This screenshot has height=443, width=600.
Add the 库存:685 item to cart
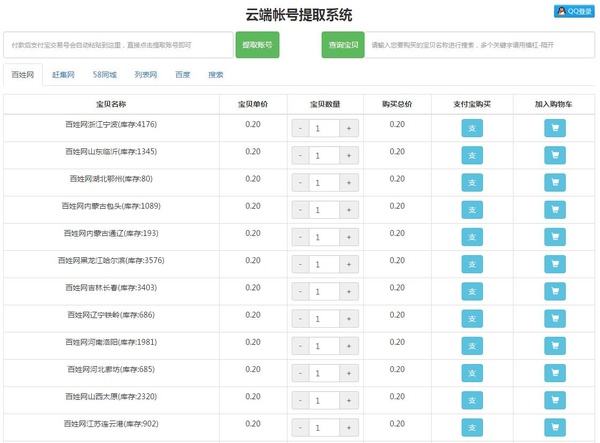(555, 373)
